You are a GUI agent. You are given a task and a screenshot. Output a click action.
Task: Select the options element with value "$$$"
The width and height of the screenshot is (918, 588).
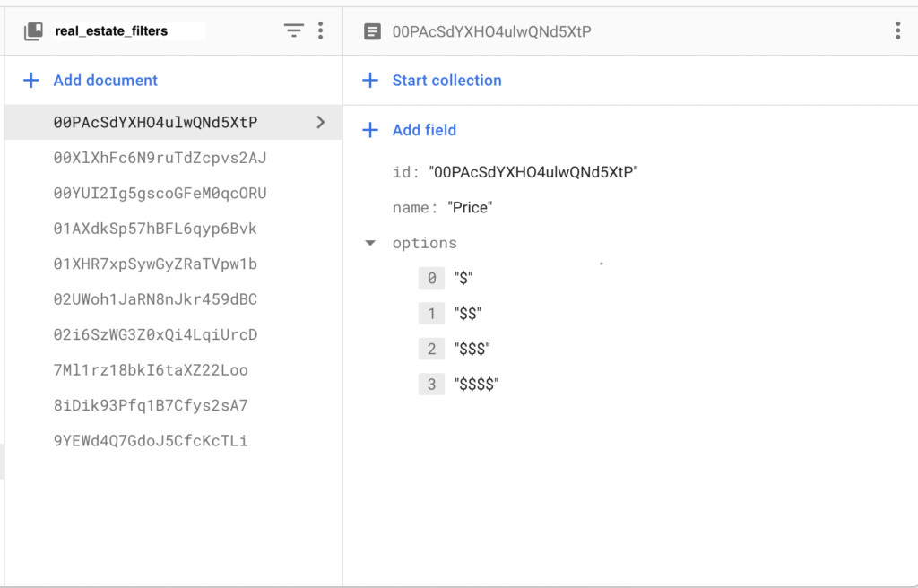[472, 349]
